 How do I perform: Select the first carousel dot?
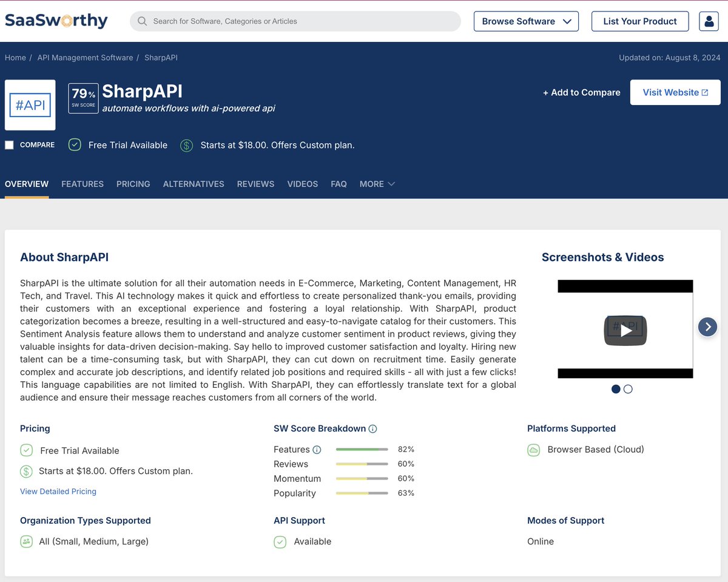[x=616, y=389]
